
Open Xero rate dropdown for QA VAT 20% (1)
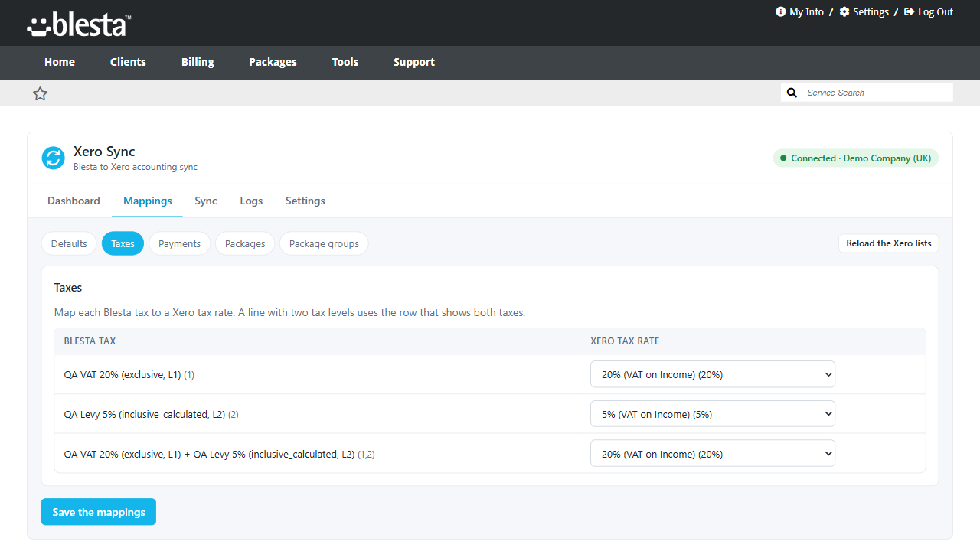click(713, 374)
